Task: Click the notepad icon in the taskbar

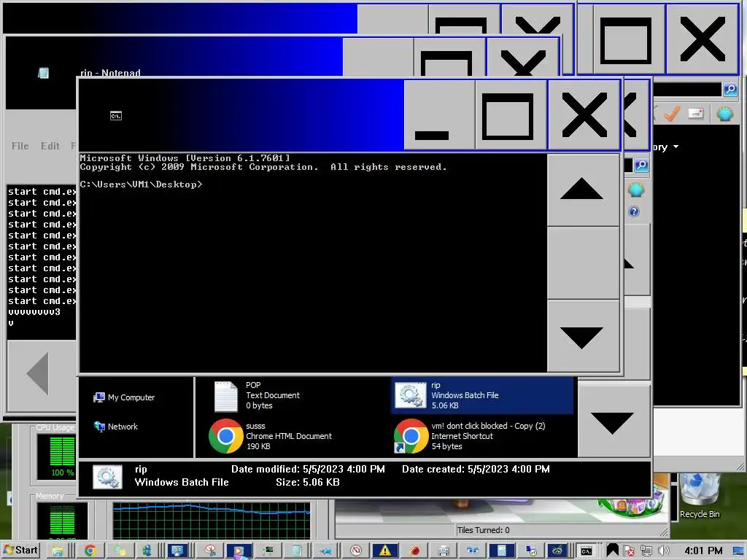Action: 297,551
